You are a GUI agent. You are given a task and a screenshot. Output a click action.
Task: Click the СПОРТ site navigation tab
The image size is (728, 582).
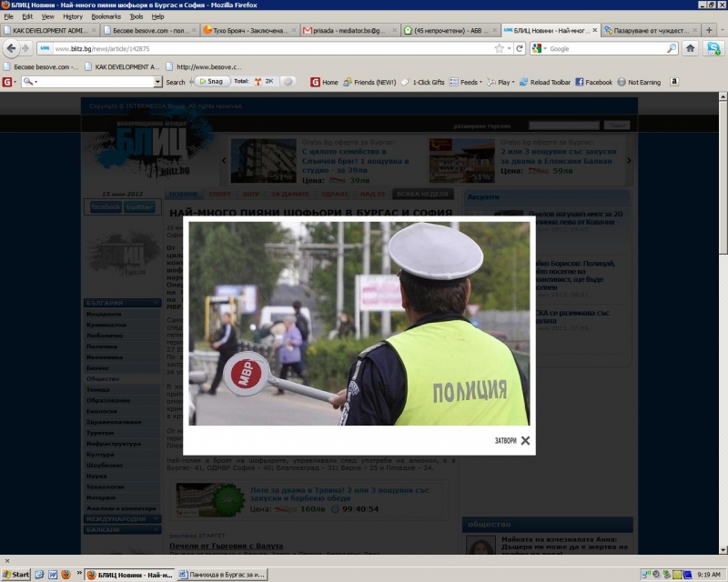(x=220, y=194)
